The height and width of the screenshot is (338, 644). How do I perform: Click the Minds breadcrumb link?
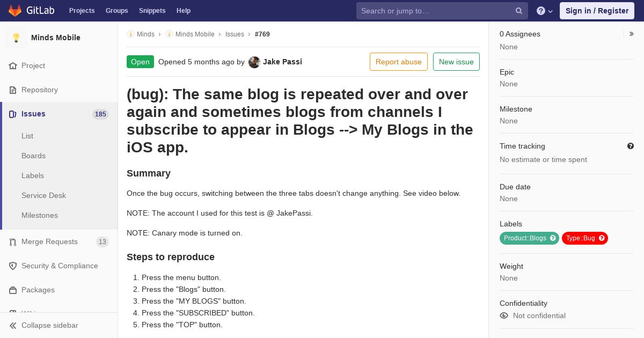[x=145, y=34]
